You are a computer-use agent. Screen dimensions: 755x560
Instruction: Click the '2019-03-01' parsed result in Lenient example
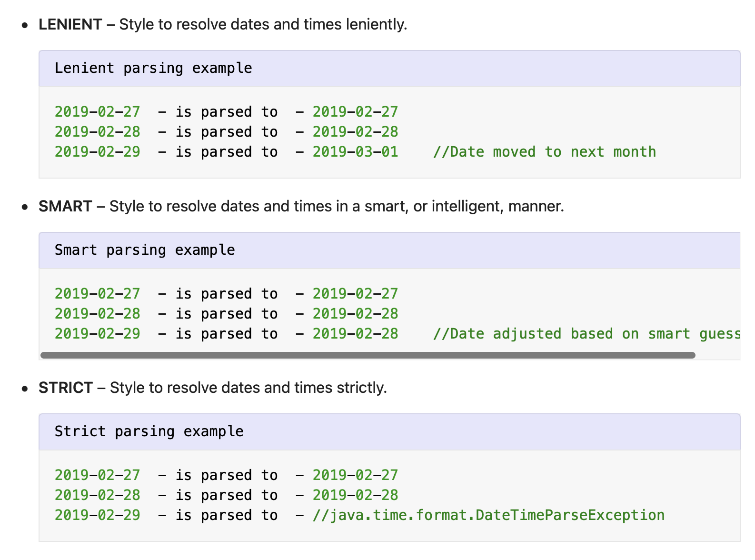[355, 152]
